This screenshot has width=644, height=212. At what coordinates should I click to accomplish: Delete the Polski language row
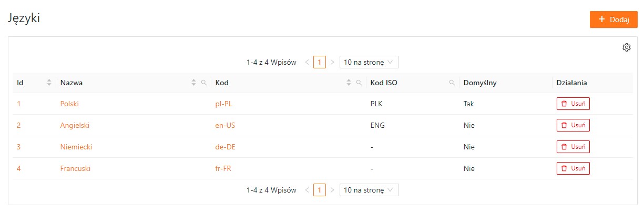(x=573, y=104)
